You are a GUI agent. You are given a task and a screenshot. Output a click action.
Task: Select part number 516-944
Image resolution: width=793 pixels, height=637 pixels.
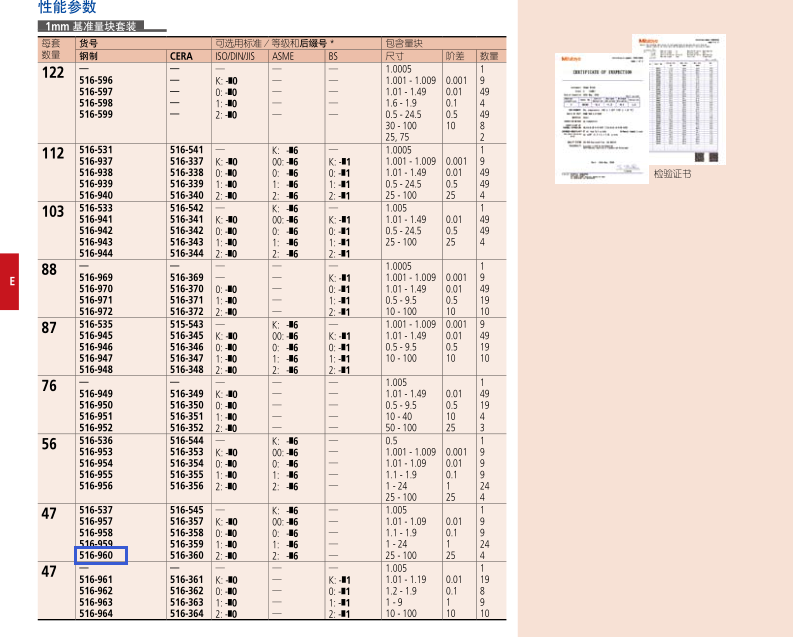click(96, 253)
